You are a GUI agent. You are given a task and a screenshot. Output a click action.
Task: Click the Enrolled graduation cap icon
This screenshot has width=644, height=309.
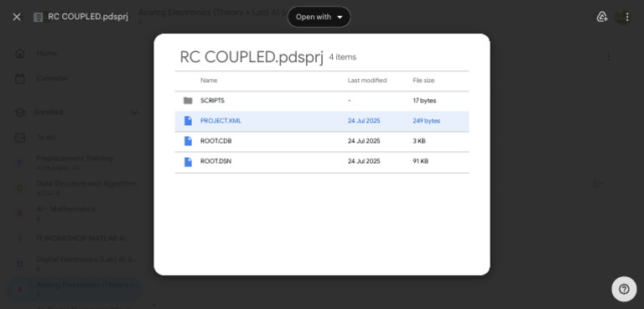(x=20, y=113)
